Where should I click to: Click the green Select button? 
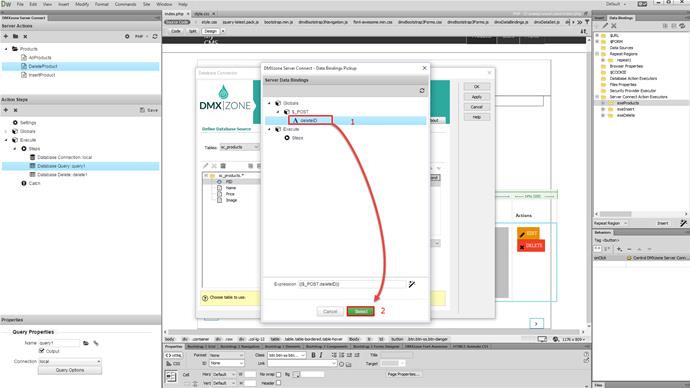tap(360, 311)
